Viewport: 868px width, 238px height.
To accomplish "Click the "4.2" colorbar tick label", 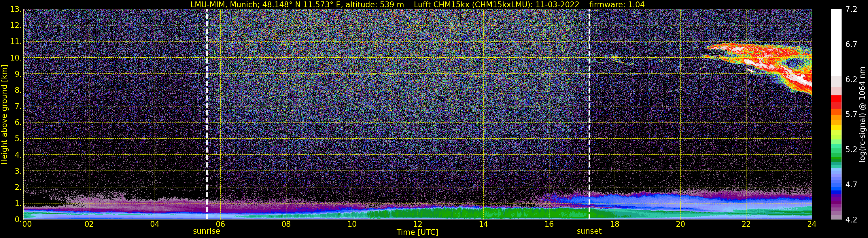I will pos(851,220).
